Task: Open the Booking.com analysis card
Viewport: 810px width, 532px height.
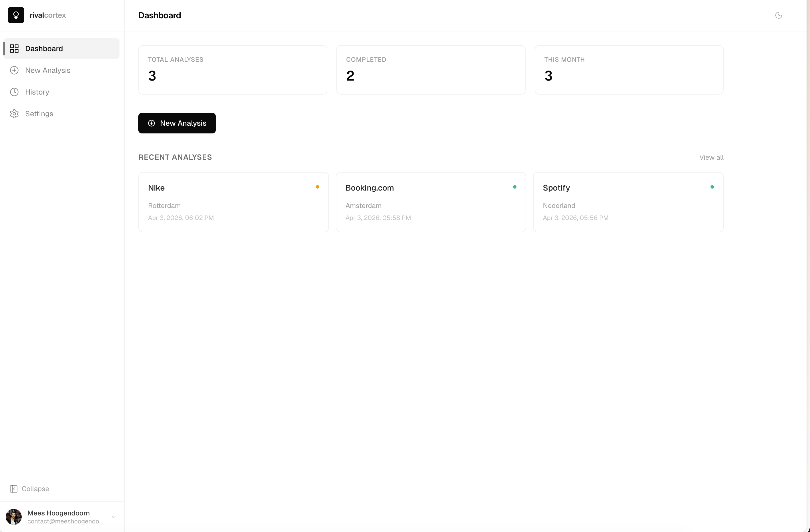Action: click(430, 202)
